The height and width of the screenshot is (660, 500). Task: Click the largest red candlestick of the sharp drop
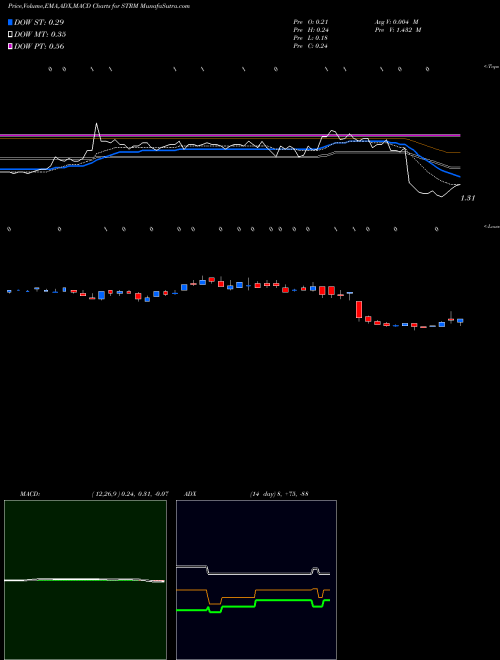[359, 309]
